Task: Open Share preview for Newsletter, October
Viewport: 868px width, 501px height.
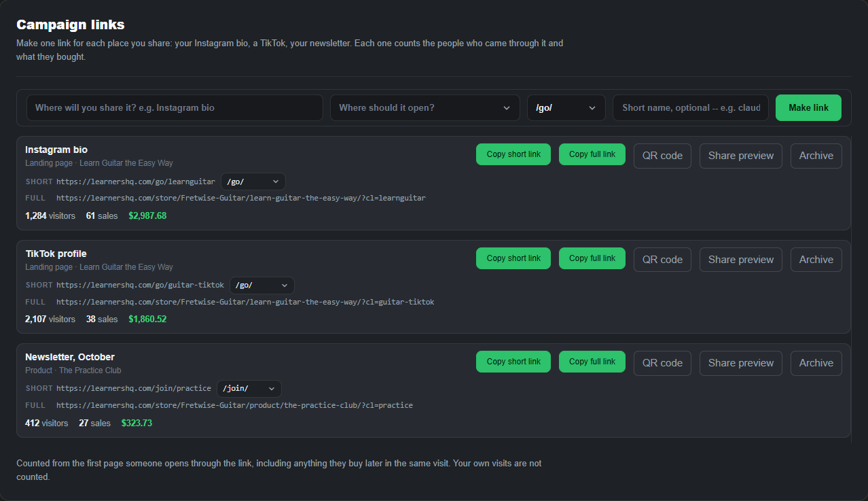Action: [x=741, y=363]
